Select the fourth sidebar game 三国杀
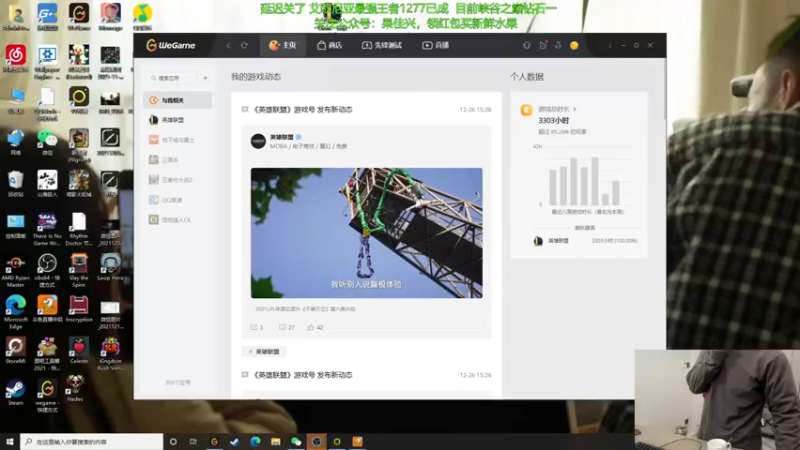The image size is (800, 450). (178, 160)
